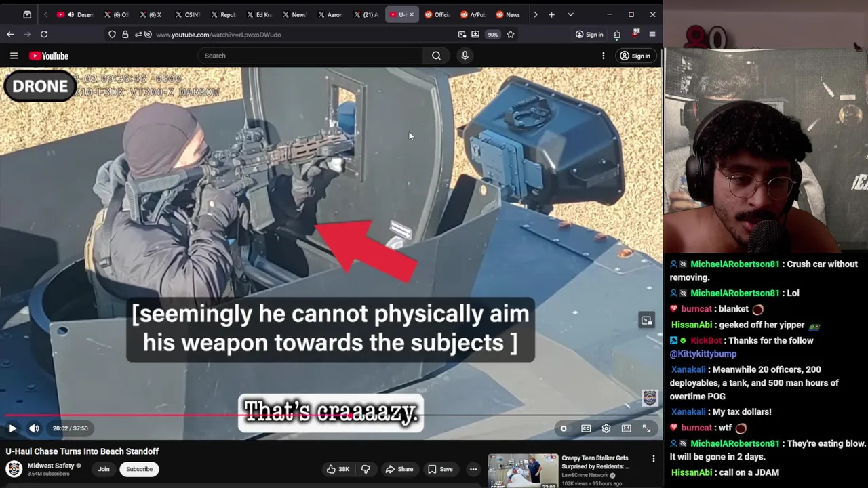The height and width of the screenshot is (488, 868).
Task: Reset the 90% zoom level indicator
Action: (492, 35)
